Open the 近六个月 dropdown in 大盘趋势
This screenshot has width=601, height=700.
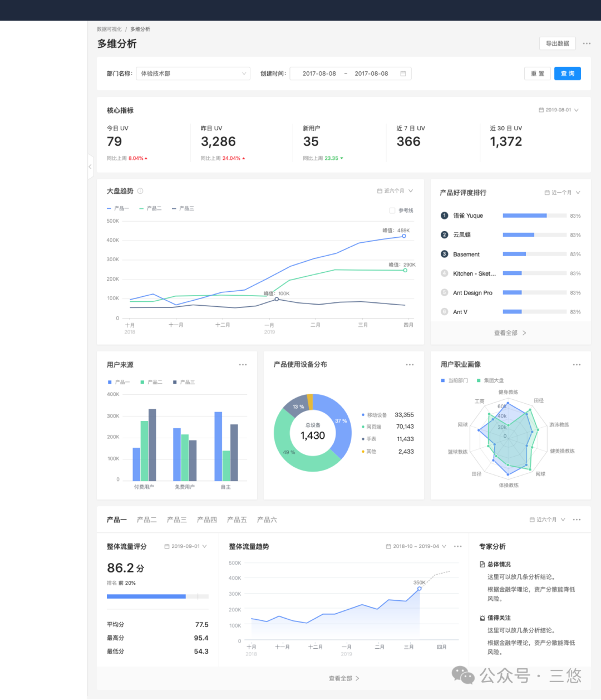pos(395,191)
